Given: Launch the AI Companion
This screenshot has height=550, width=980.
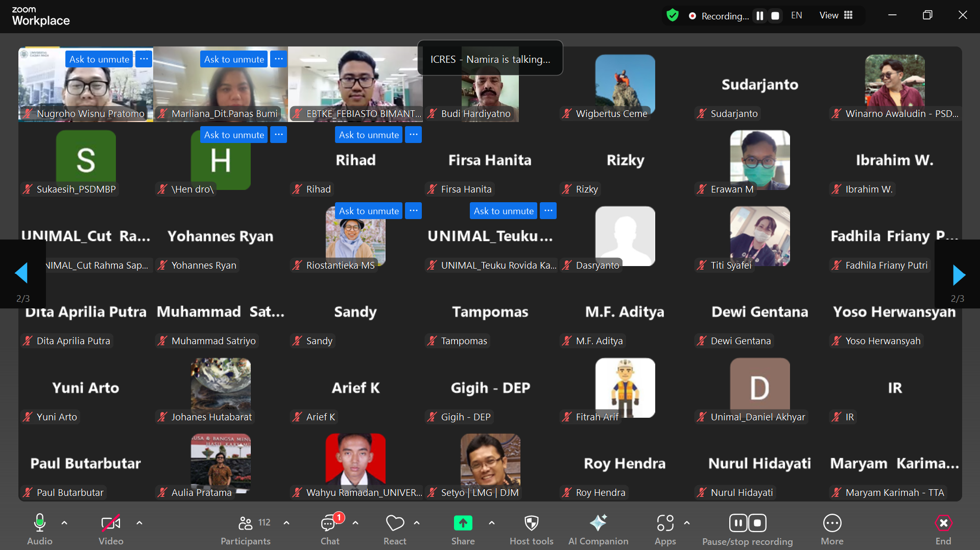Looking at the screenshot, I should [x=598, y=529].
